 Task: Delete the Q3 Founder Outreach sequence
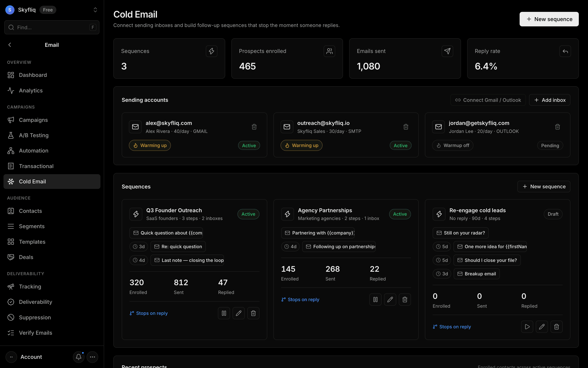253,313
